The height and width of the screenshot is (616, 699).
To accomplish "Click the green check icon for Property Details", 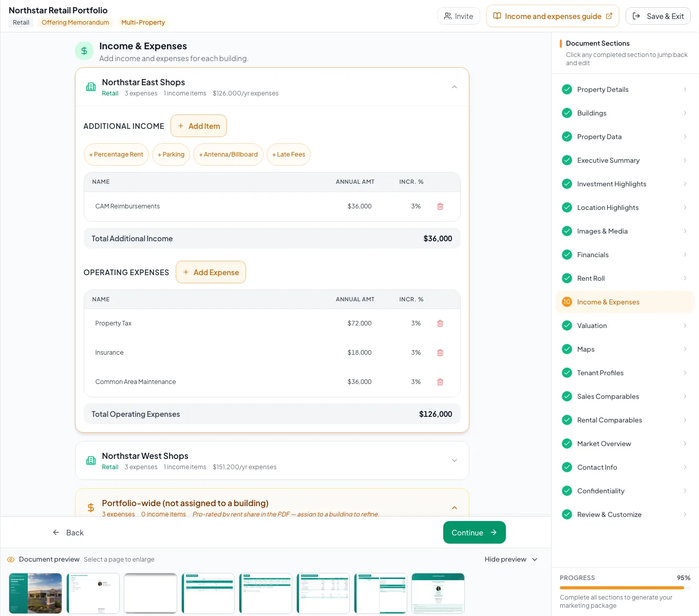I will (567, 89).
